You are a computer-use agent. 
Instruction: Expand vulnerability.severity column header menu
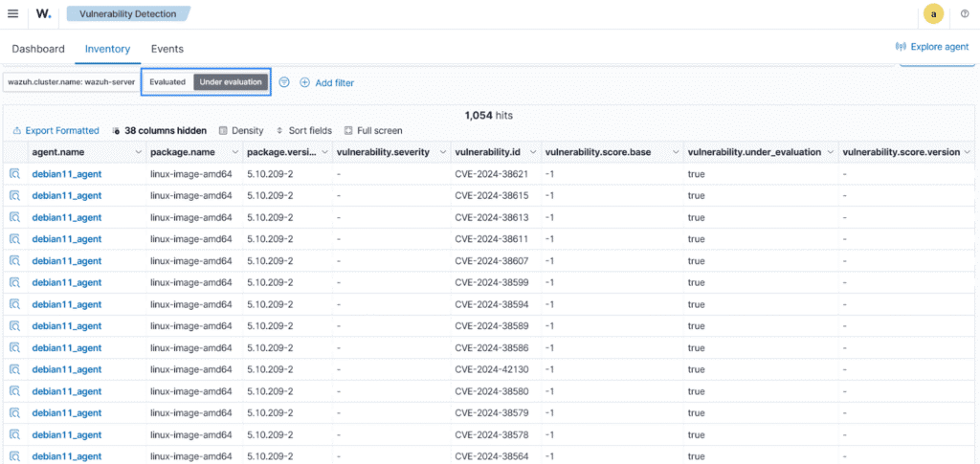441,152
